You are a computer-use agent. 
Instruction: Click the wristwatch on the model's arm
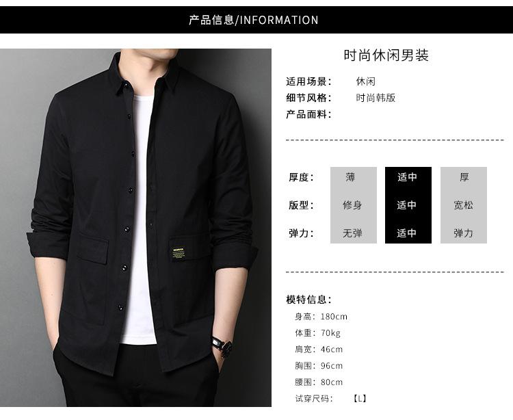(222, 346)
